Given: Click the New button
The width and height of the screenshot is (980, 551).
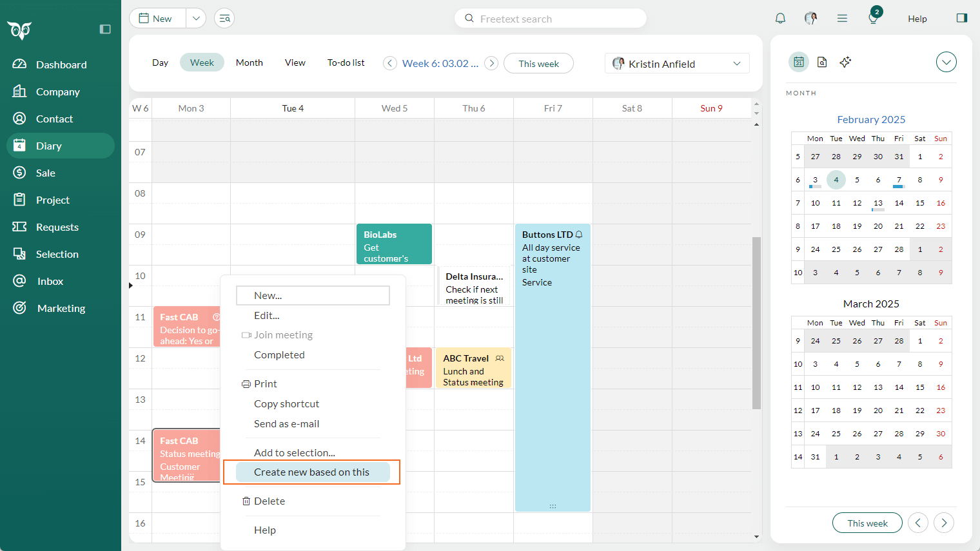Looking at the screenshot, I should pyautogui.click(x=158, y=18).
